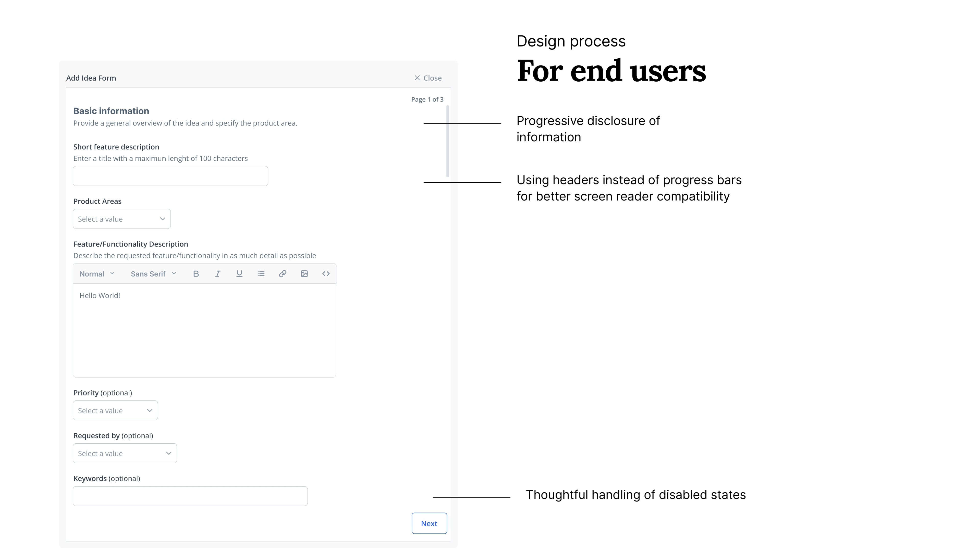The image size is (980, 551).
Task: Apply bold formatting in the editor toolbar
Action: [x=196, y=273]
